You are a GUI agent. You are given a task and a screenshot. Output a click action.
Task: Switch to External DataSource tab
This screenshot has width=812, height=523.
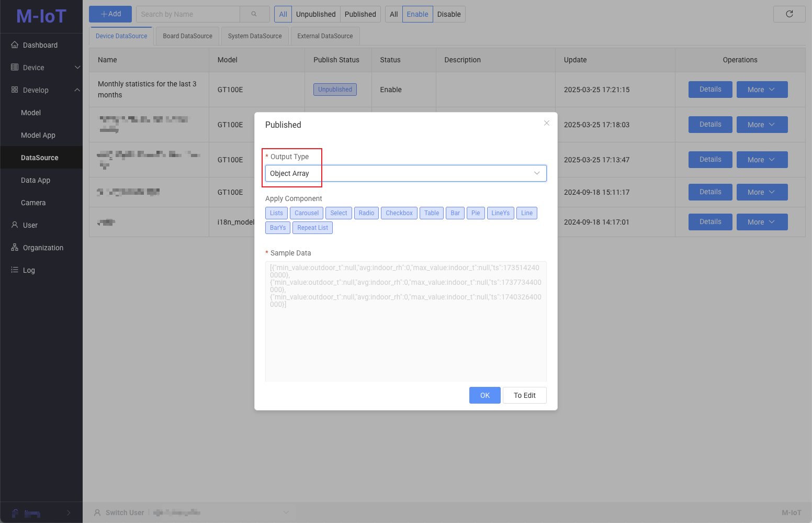[x=325, y=36]
